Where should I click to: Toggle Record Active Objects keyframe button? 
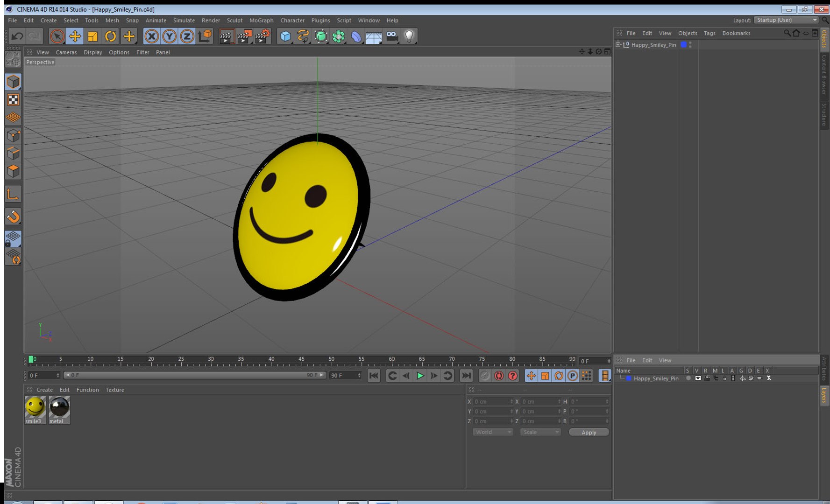(x=485, y=376)
